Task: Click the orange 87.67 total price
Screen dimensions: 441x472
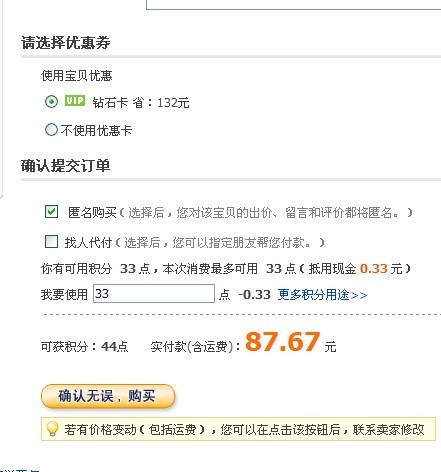Action: [x=283, y=342]
